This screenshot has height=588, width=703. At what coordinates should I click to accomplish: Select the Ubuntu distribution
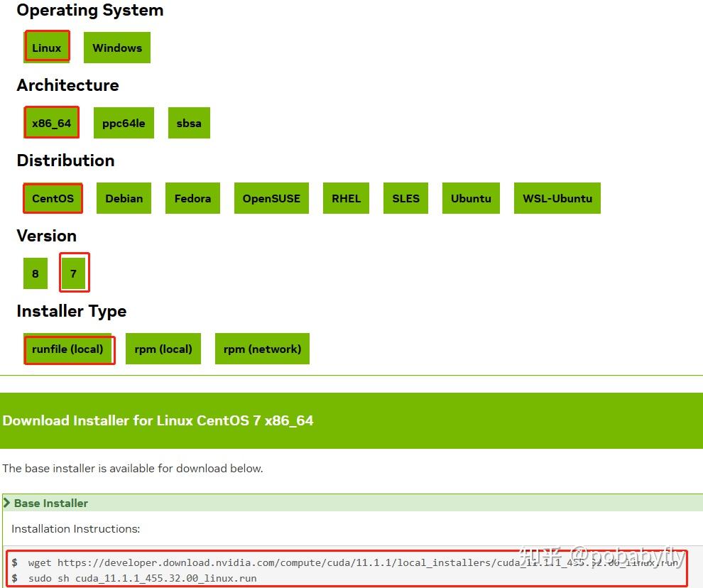tap(471, 198)
